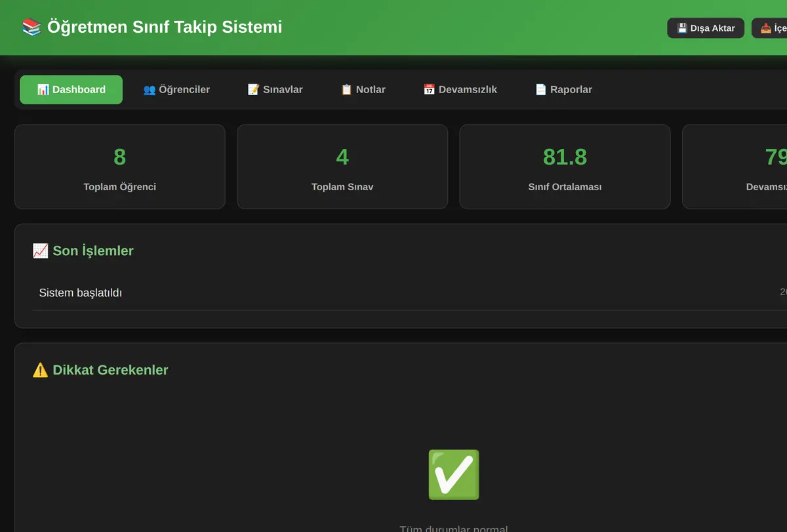Click the "Son İşlemler" heading text

[93, 251]
